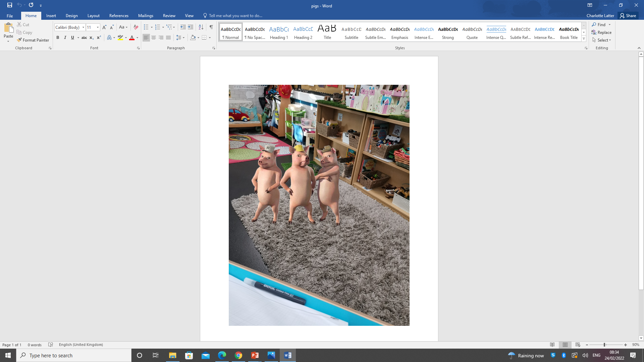Toggle Italic formatting

[x=65, y=38]
